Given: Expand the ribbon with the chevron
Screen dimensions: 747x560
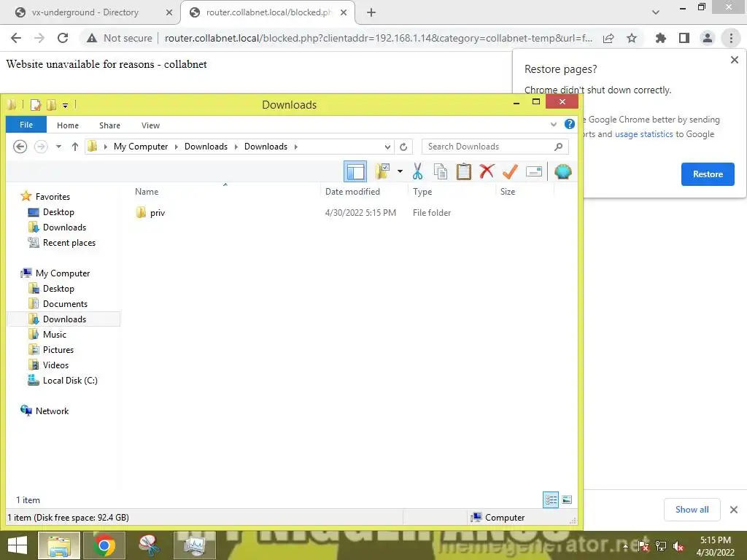Looking at the screenshot, I should (554, 124).
